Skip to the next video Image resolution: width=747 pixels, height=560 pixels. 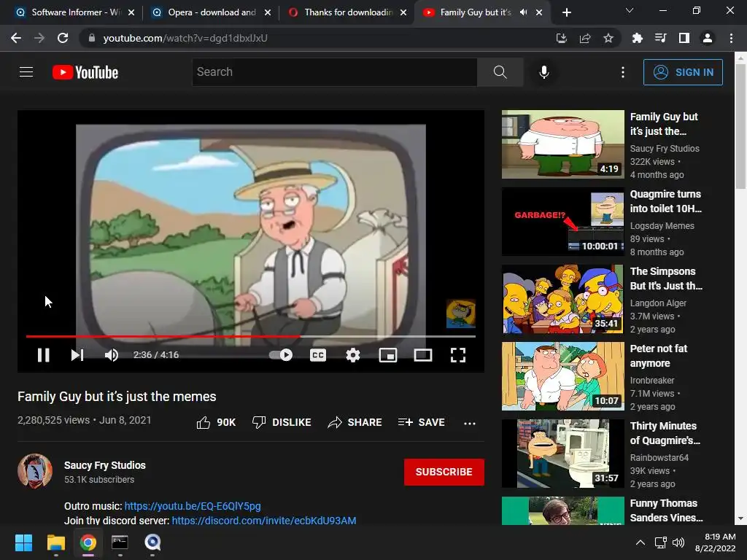[77, 355]
